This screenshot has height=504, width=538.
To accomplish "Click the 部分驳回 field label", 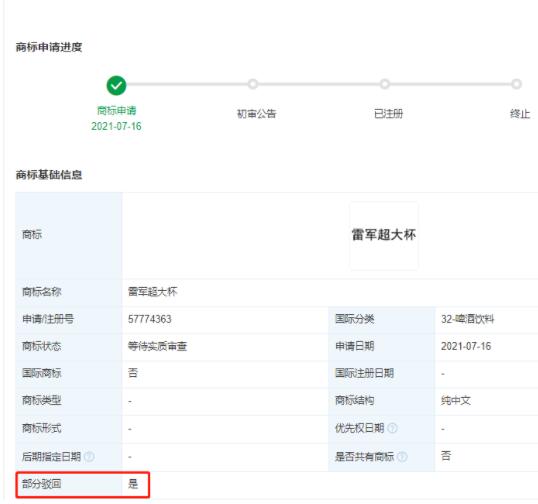I will (42, 484).
